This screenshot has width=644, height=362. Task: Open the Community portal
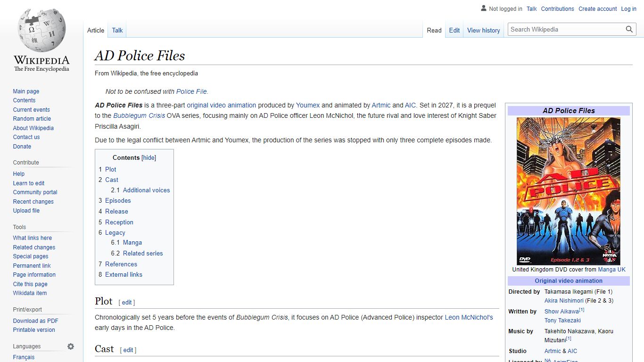35,192
